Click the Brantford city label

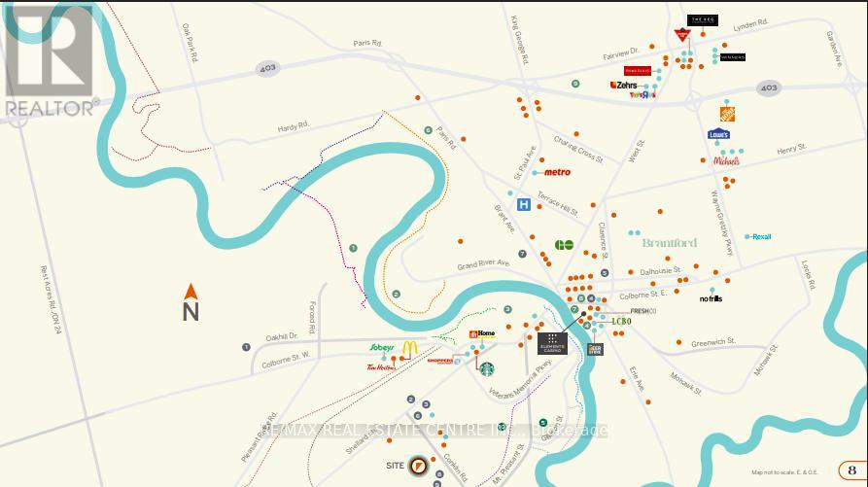click(670, 243)
